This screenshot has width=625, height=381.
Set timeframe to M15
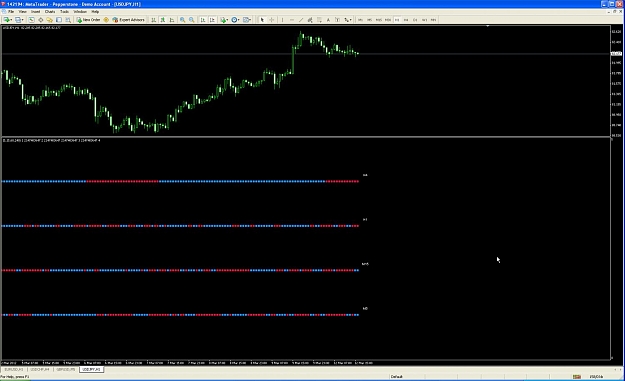379,20
